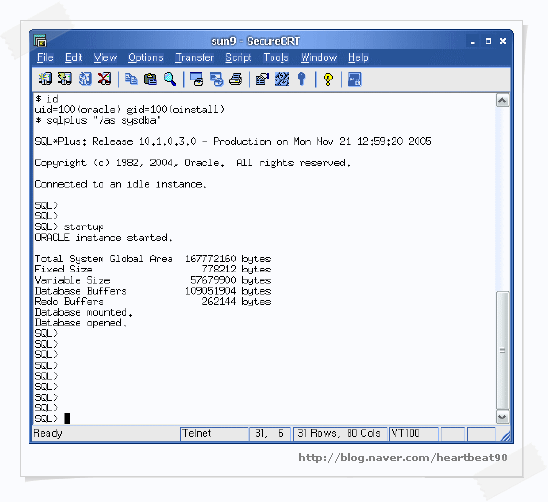Click the SecureCRT title bar system icon

40,41
